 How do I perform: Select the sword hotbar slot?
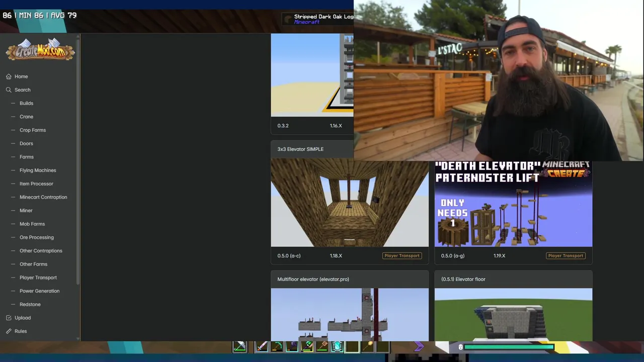[262, 346]
